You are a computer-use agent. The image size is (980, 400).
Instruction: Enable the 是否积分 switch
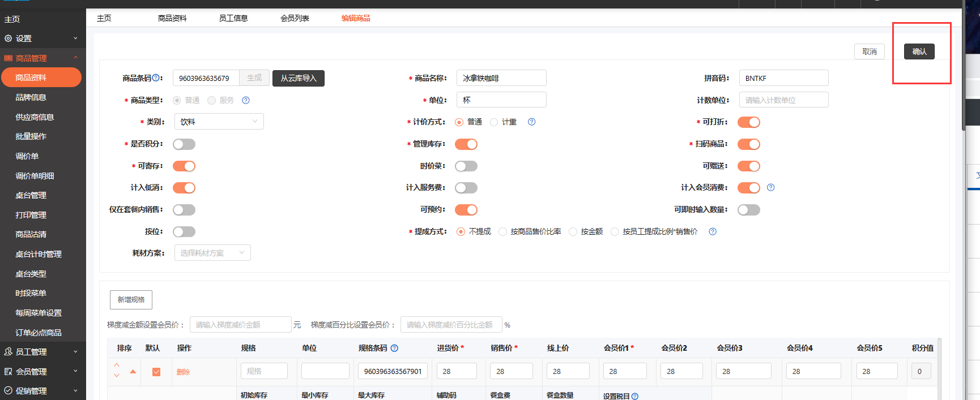[x=184, y=144]
